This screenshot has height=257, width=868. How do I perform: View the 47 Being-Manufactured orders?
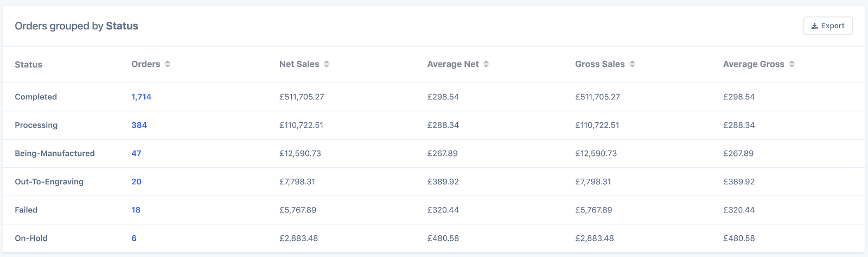136,153
